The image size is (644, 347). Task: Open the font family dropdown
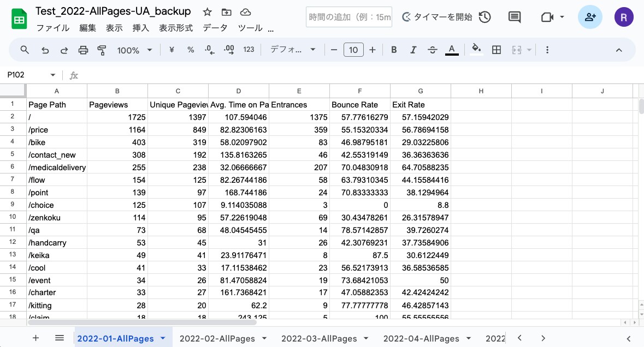point(292,50)
